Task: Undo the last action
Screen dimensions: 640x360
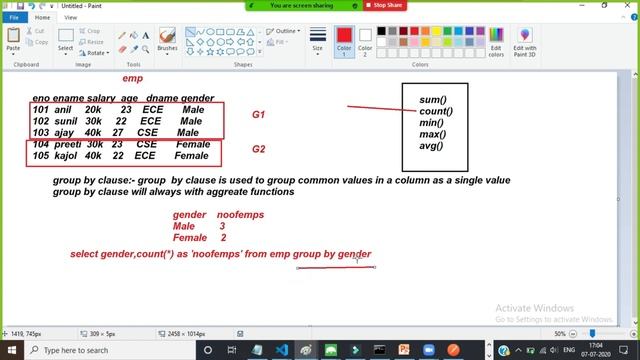Action: [x=31, y=6]
